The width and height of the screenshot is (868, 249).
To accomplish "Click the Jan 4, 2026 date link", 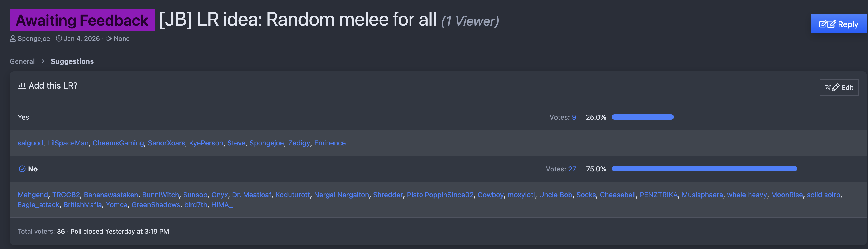I will (x=82, y=39).
